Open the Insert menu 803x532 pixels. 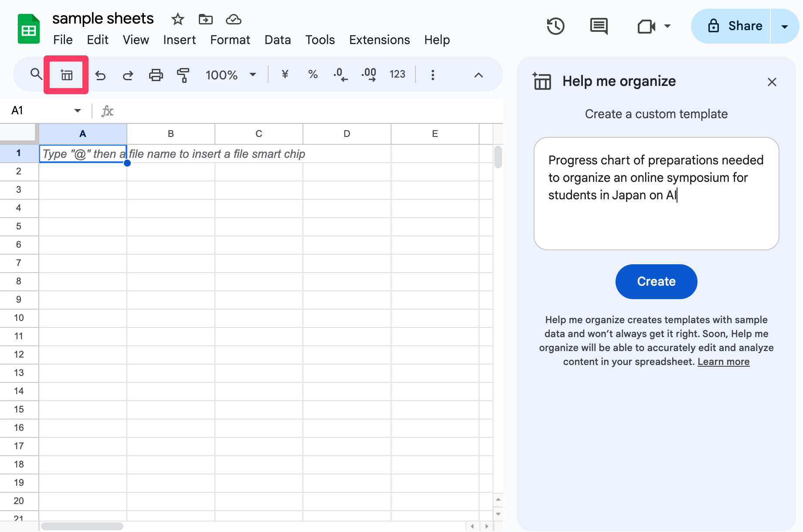pos(179,40)
